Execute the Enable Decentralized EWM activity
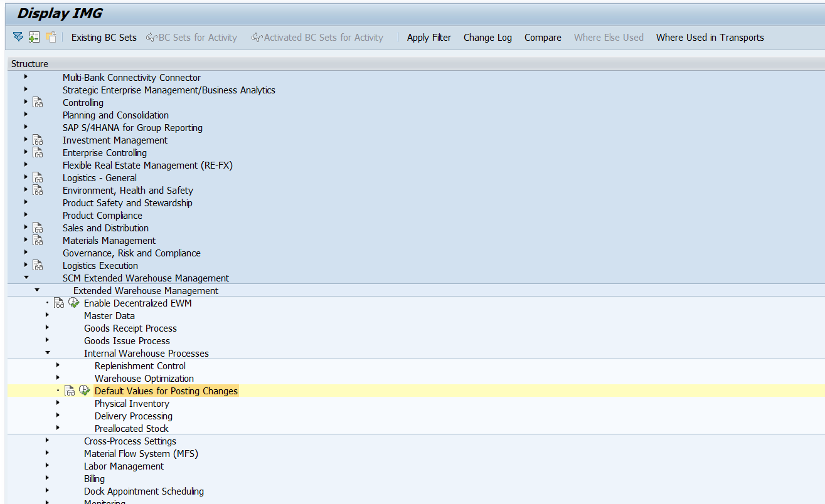Viewport: 825px width, 504px height. [74, 302]
